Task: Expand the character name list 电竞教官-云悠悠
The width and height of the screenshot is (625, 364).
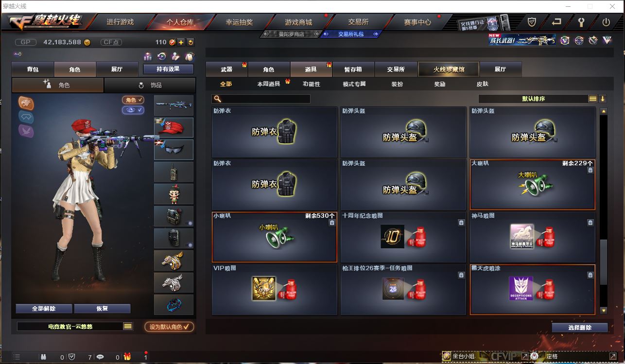Action: 128,327
